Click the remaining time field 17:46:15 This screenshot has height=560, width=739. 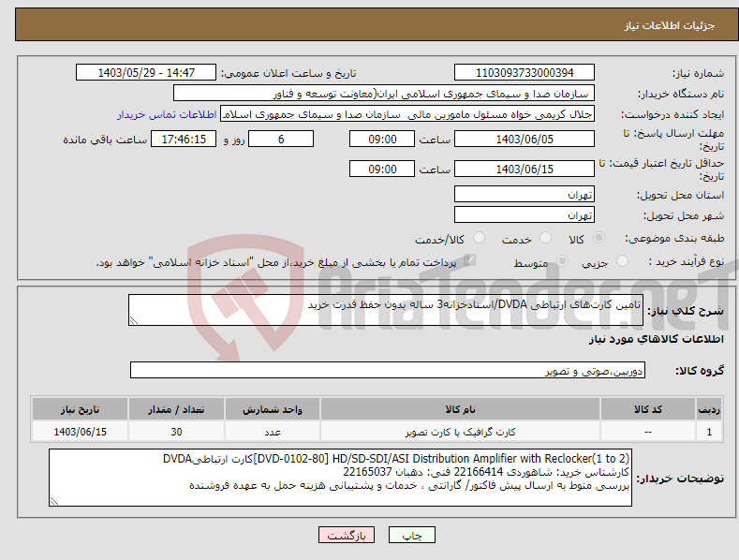point(184,139)
